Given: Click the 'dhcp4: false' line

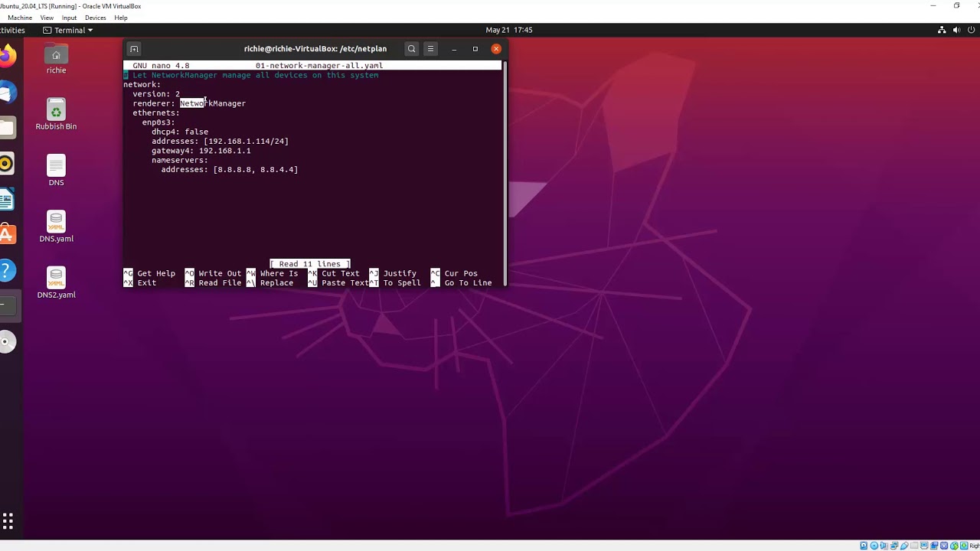Looking at the screenshot, I should (x=180, y=132).
